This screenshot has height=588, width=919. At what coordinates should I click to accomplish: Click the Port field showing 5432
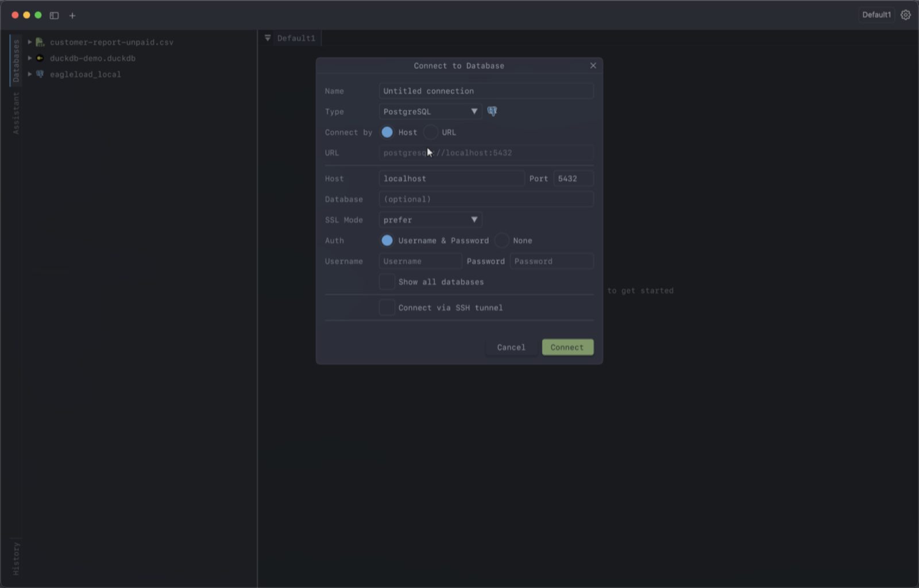point(573,178)
